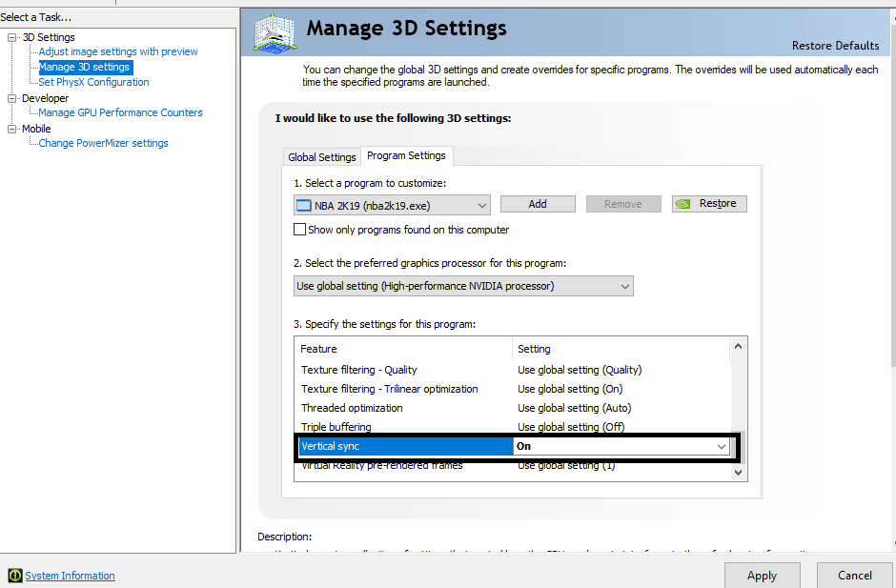This screenshot has height=588, width=896.
Task: Select the Threaded optimization row
Action: (x=514, y=408)
